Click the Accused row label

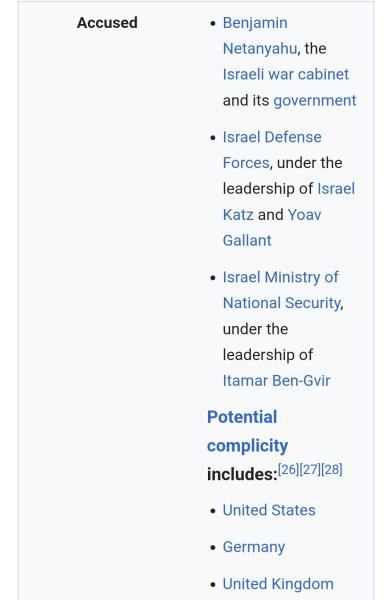click(107, 23)
